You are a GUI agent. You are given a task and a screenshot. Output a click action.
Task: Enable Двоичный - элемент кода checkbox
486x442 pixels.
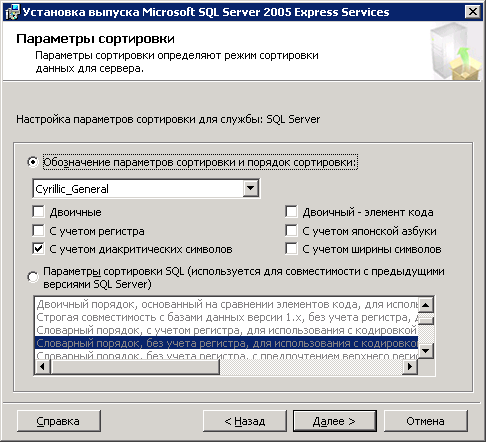[x=291, y=212]
